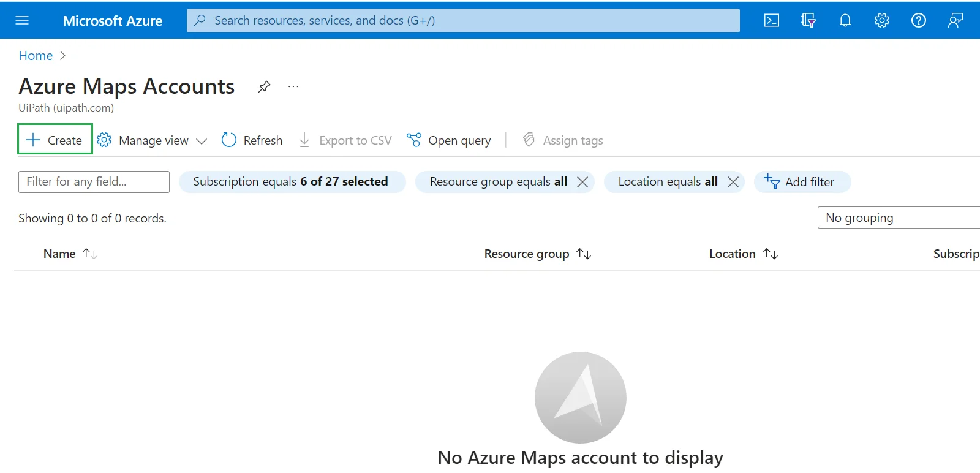The width and height of the screenshot is (980, 473).
Task: Click the global search resources box
Action: 463,20
